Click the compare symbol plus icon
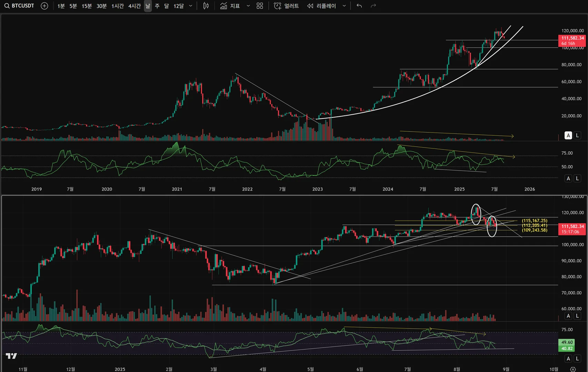The height and width of the screenshot is (372, 588). 44,6
